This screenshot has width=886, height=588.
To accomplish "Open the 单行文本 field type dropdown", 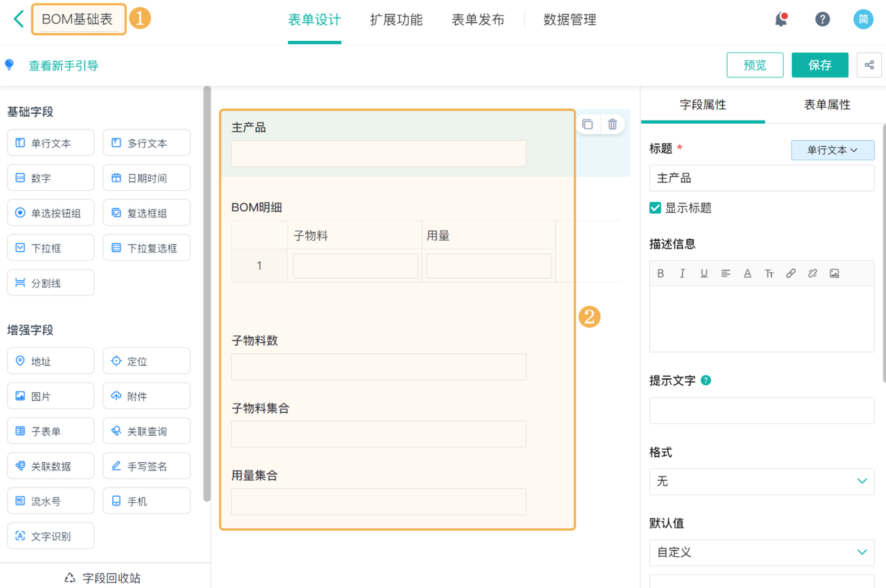I will [x=833, y=150].
